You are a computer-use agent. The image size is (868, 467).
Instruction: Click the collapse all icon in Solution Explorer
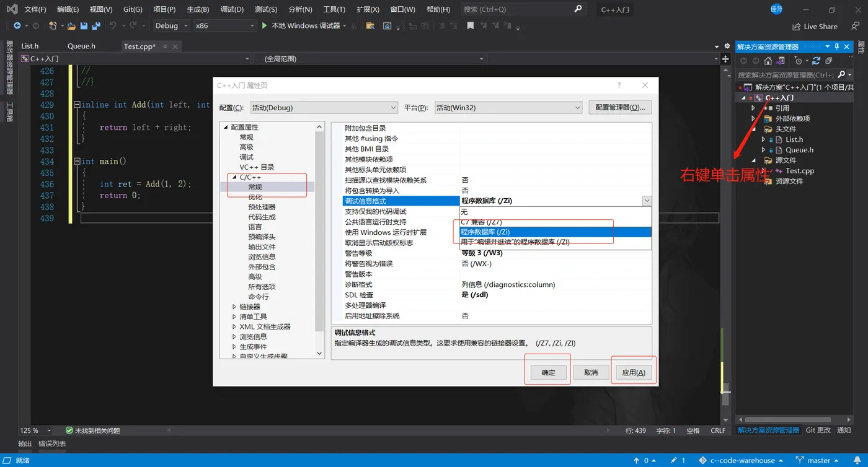tap(829, 61)
